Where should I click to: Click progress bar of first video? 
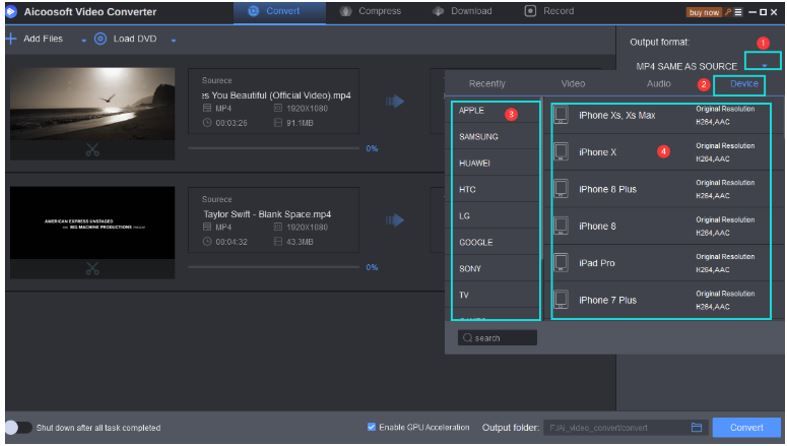click(x=274, y=148)
